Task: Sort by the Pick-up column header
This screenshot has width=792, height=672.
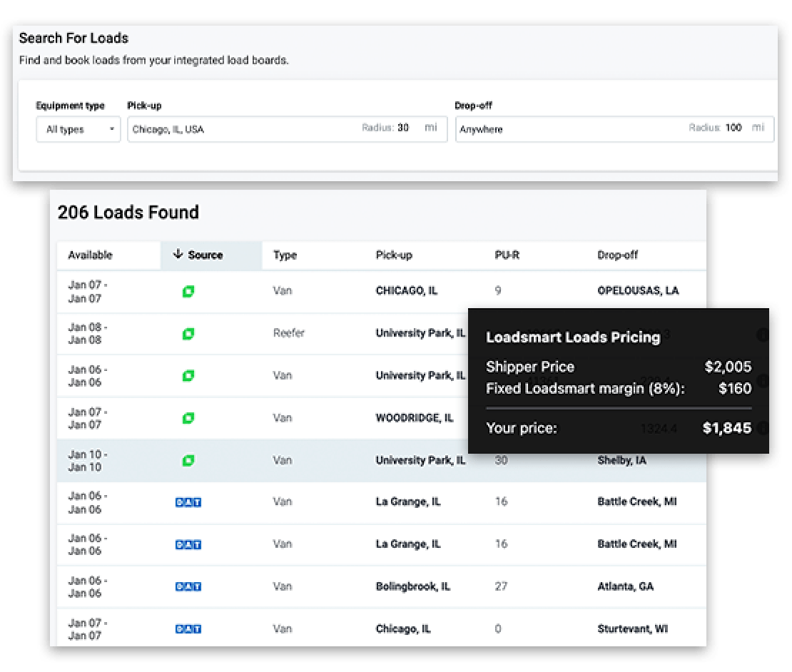Action: (x=394, y=255)
